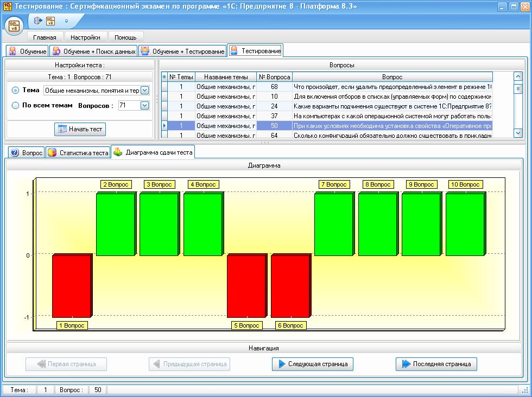Click the Предыдущая страница button
This screenshot has width=532, height=397.
189,364
